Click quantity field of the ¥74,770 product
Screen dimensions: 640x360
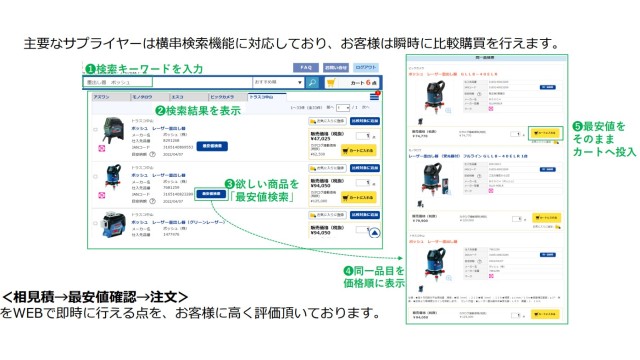[516, 134]
